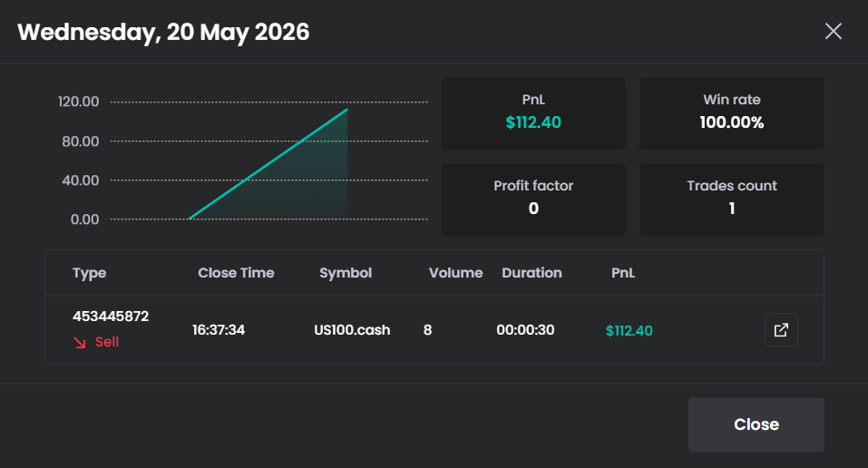Click the green PnL chart line
This screenshot has height=468, width=868.
[268, 164]
